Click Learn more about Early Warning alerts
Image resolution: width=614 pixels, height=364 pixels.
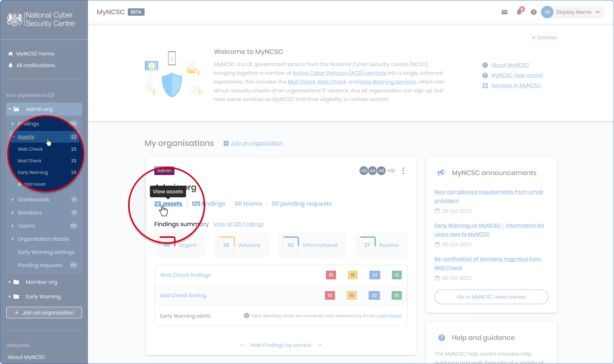pyautogui.click(x=389, y=316)
